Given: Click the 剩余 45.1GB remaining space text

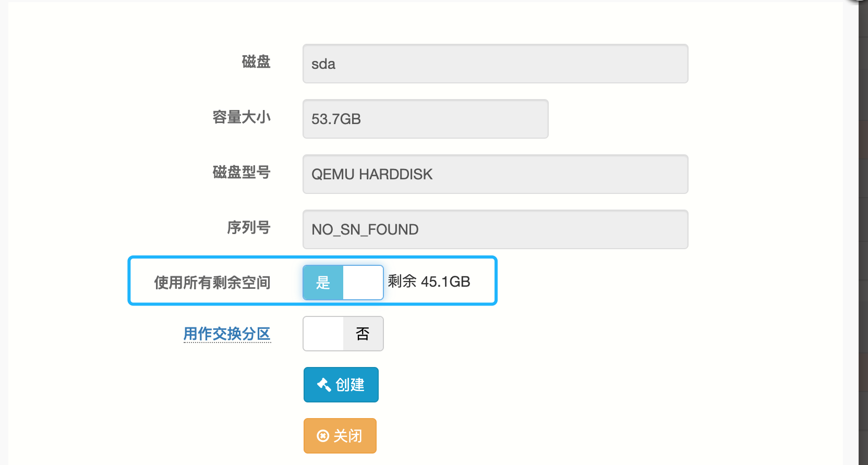Looking at the screenshot, I should (429, 282).
